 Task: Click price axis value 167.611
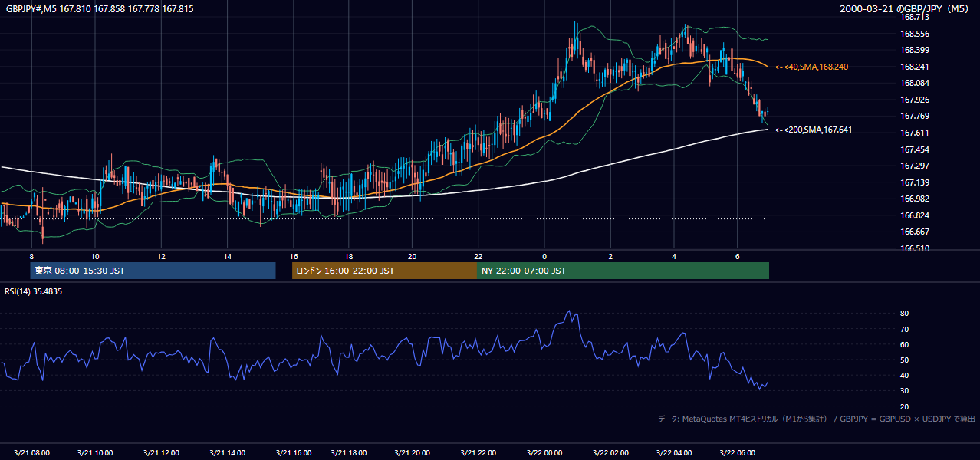click(915, 133)
